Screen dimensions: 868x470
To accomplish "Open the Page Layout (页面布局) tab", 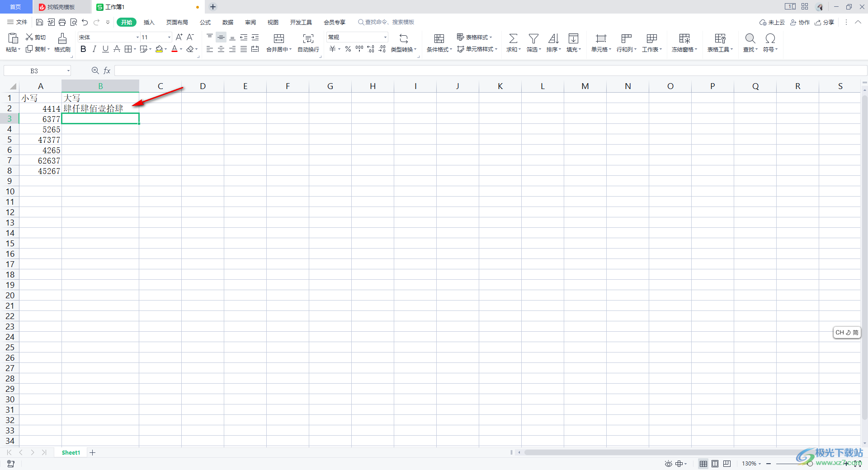I will pos(177,22).
